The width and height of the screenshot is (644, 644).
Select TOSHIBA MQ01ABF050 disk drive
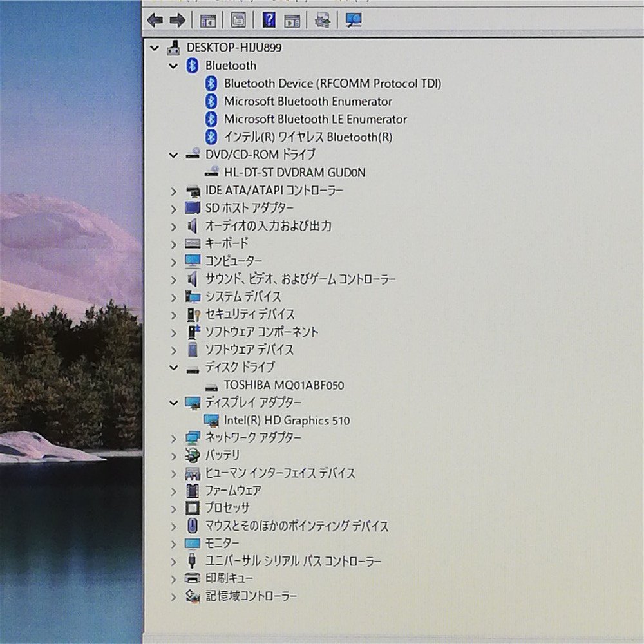283,385
